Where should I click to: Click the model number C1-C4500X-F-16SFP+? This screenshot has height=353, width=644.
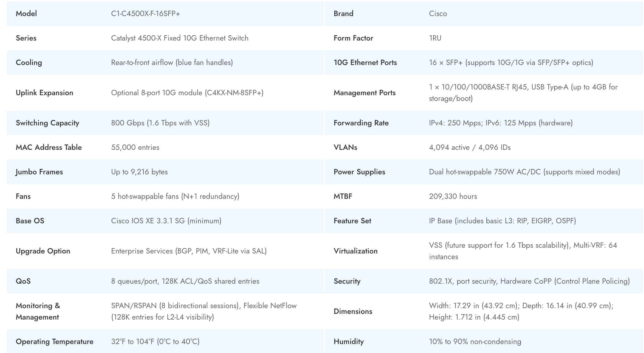[145, 14]
